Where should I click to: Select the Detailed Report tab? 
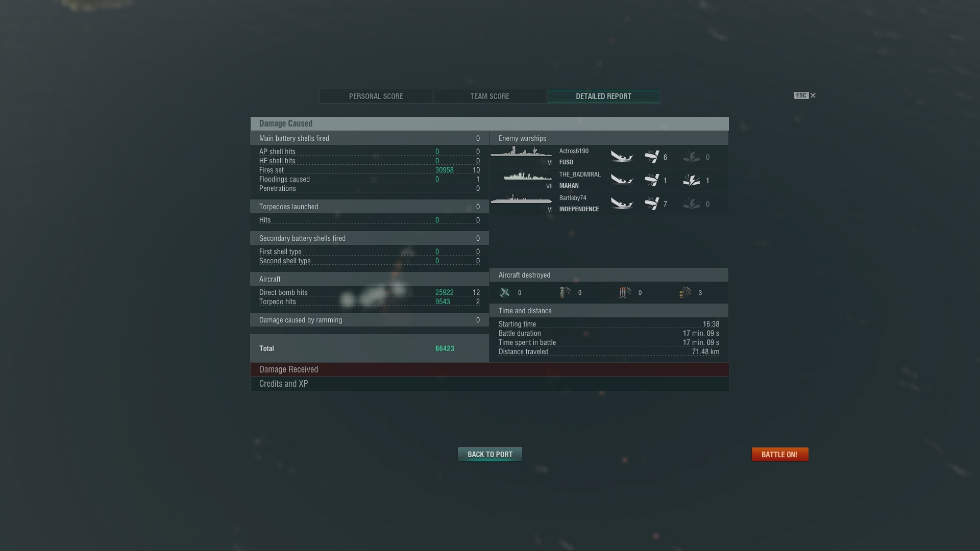[x=604, y=96]
